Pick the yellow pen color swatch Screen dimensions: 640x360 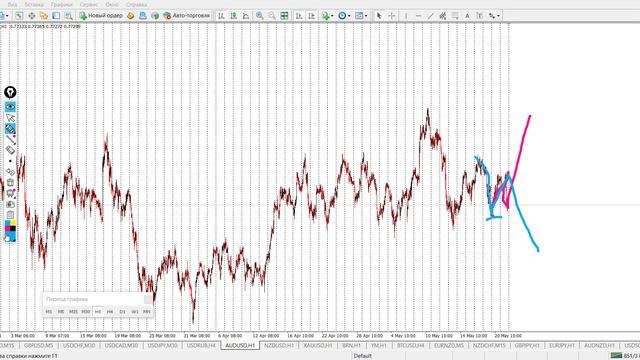pyautogui.click(x=13, y=224)
